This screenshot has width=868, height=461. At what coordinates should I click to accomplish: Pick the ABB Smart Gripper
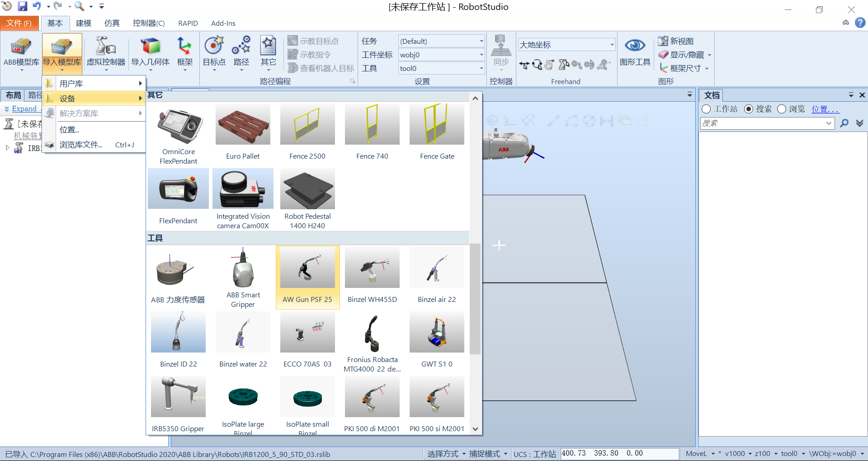243,278
